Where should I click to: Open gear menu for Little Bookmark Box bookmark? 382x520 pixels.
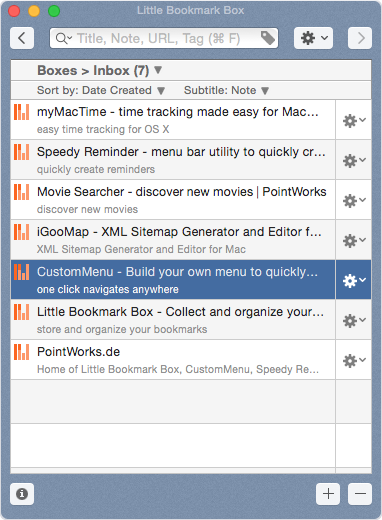354,320
